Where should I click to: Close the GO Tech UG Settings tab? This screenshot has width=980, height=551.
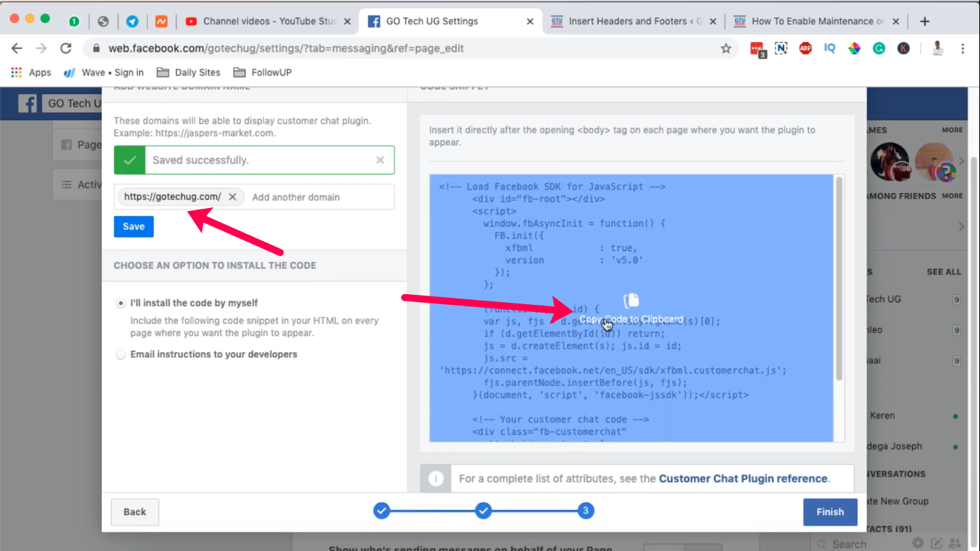530,22
